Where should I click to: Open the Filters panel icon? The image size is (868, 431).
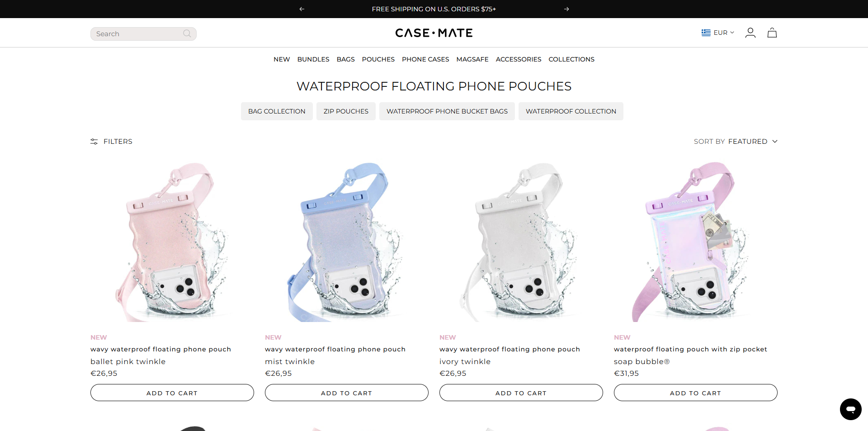94,142
